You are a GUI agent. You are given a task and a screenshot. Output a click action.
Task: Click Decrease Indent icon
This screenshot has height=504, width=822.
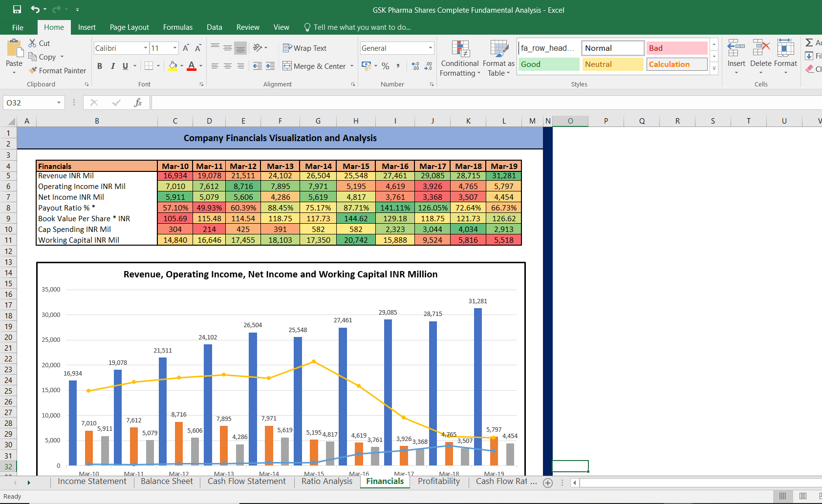point(258,66)
